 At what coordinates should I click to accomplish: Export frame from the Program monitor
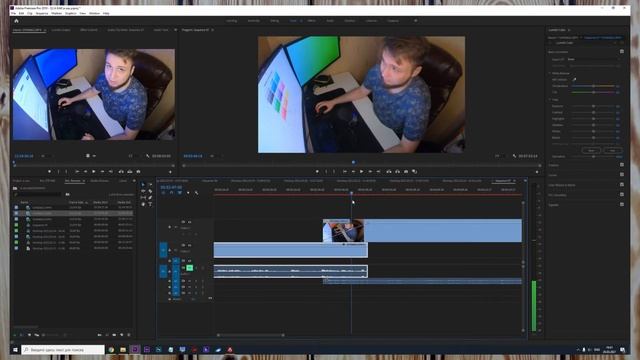[x=406, y=172]
